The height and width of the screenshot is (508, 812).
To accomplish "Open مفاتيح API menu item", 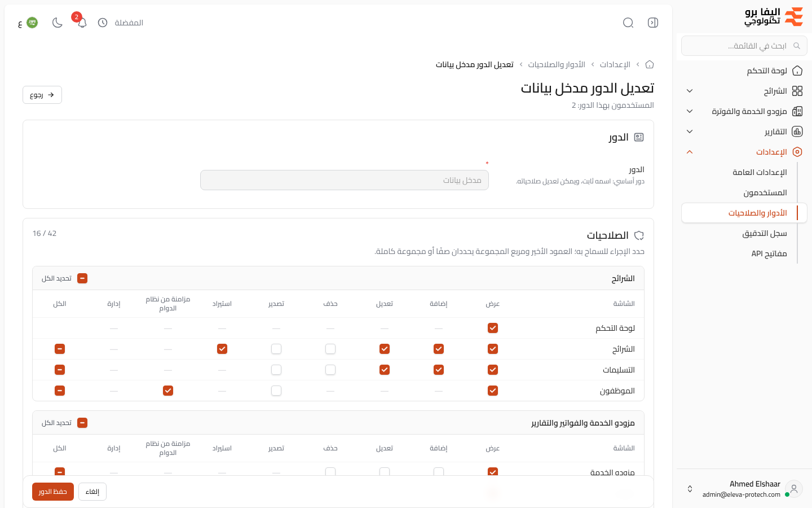I will coord(769,253).
